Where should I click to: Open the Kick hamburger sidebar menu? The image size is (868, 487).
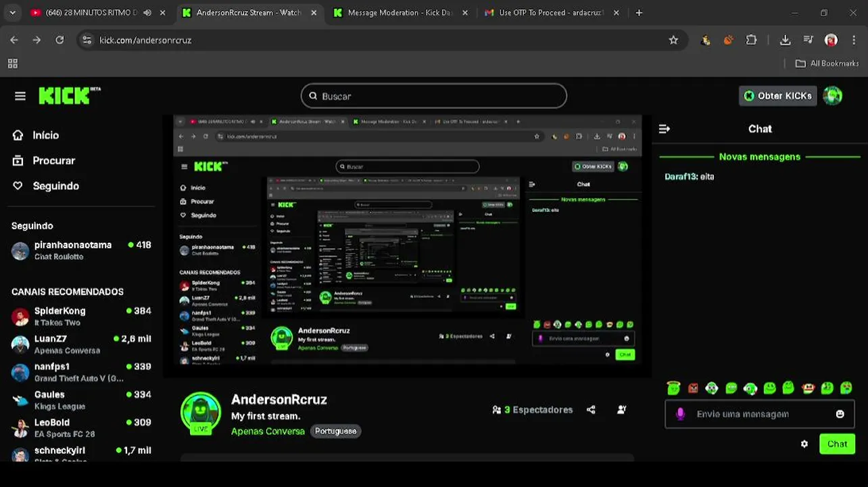pos(20,96)
